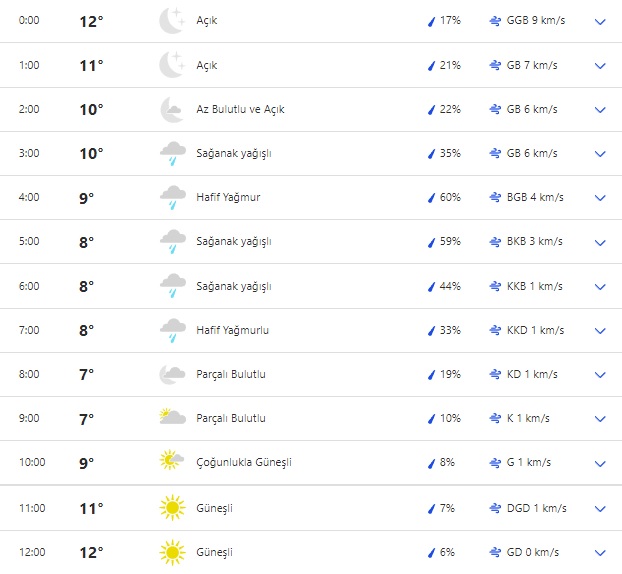Image resolution: width=622 pixels, height=574 pixels.
Task: Open details chevron for 11:00
Action: coord(600,508)
